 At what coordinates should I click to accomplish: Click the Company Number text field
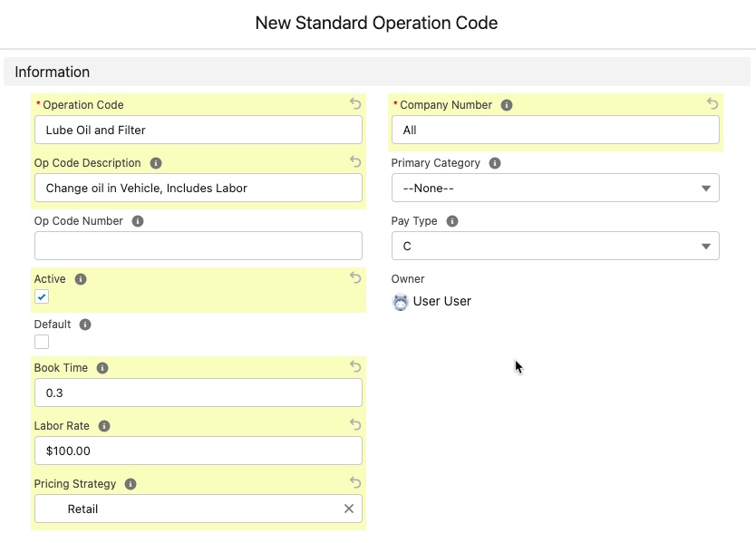(x=555, y=130)
